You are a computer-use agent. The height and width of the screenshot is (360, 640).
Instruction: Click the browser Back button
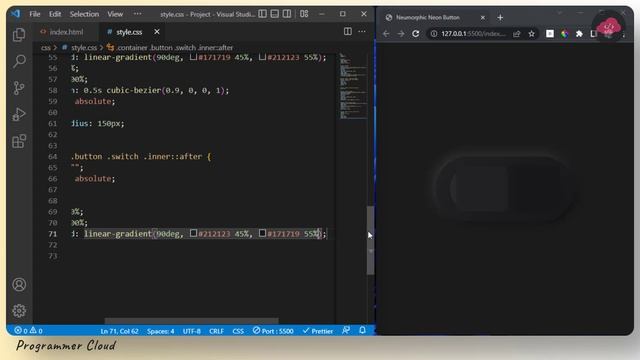tap(386, 33)
